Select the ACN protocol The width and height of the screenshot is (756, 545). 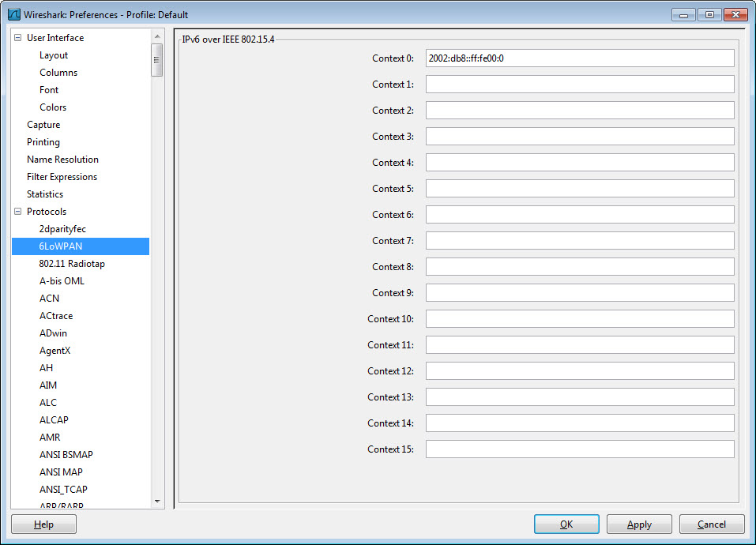tap(49, 299)
